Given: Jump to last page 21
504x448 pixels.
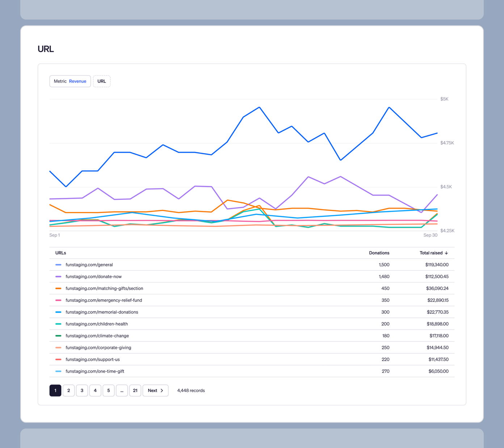Looking at the screenshot, I should [x=135, y=390].
